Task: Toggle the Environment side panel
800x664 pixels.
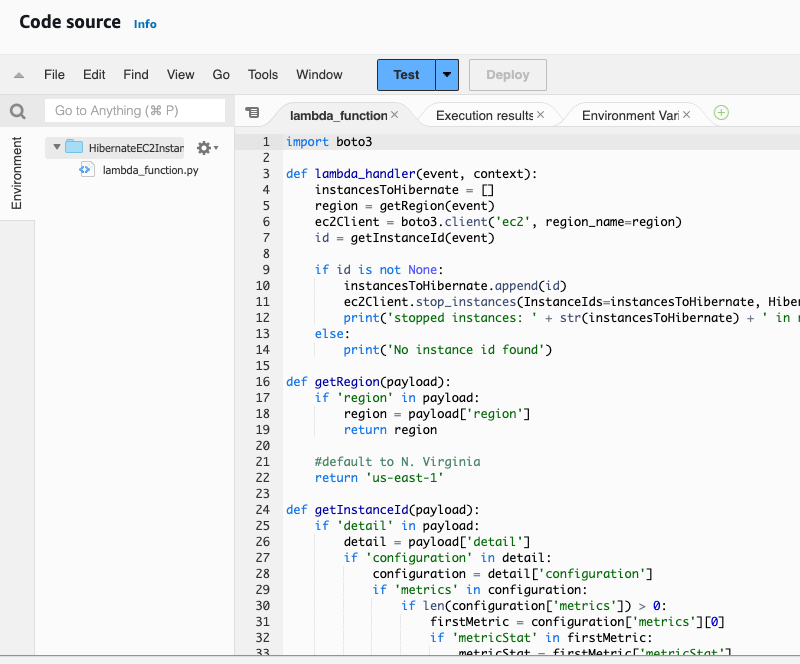Action: click(17, 174)
